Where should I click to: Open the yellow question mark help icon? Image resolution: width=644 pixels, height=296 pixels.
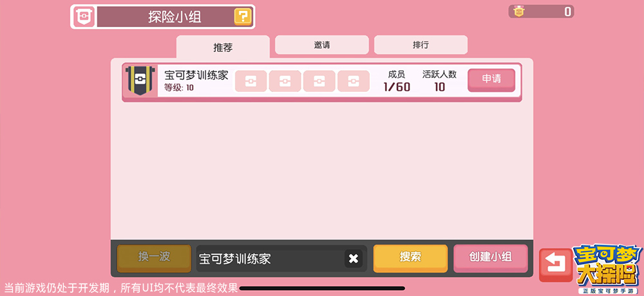coord(243,17)
